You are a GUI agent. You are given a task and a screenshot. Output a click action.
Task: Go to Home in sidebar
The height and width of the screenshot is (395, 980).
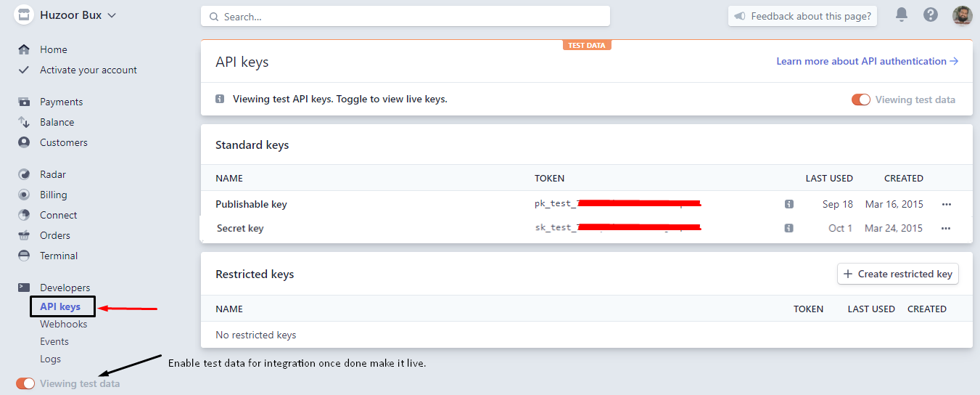coord(54,49)
